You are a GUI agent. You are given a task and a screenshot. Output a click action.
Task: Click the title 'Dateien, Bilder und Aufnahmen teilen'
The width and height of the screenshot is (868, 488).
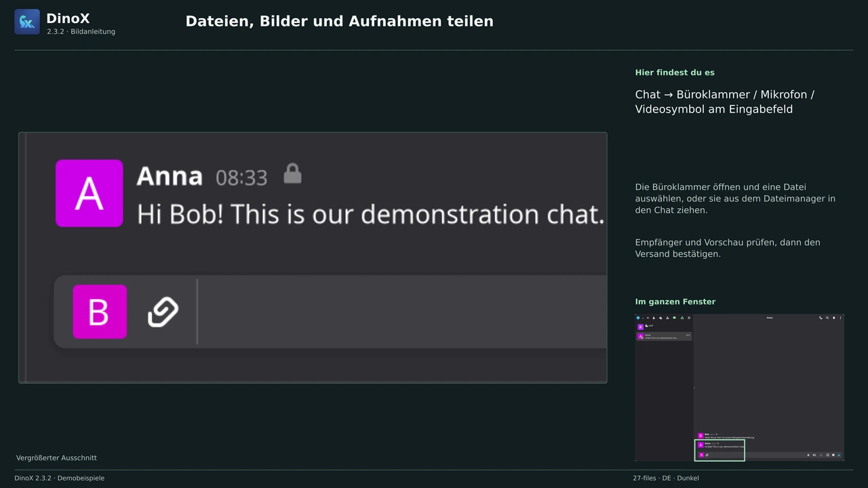click(x=339, y=22)
